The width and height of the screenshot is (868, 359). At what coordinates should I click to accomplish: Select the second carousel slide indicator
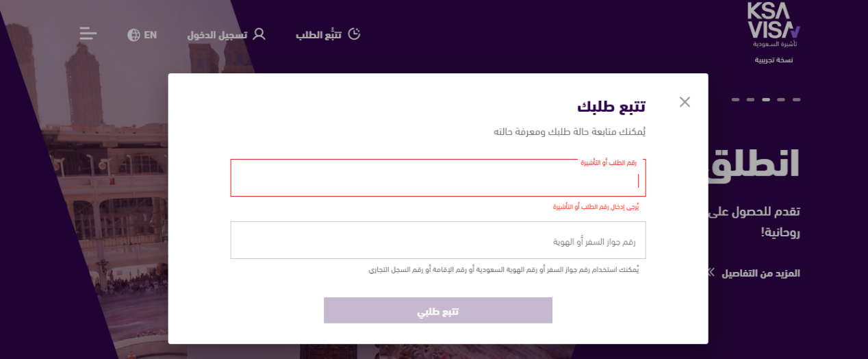point(781,100)
